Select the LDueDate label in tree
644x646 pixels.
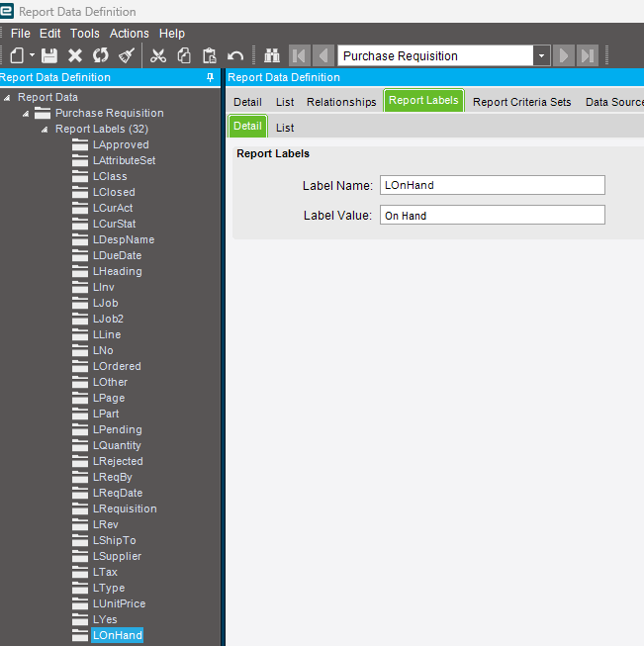coord(117,255)
